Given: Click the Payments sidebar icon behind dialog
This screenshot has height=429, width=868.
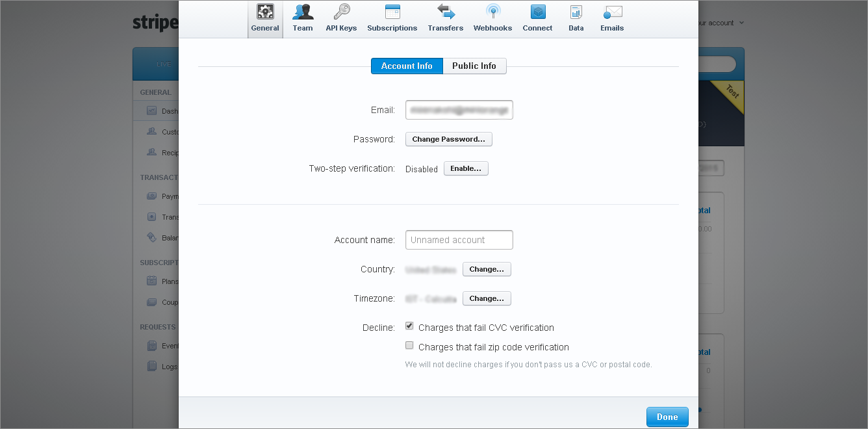Looking at the screenshot, I should point(151,196).
